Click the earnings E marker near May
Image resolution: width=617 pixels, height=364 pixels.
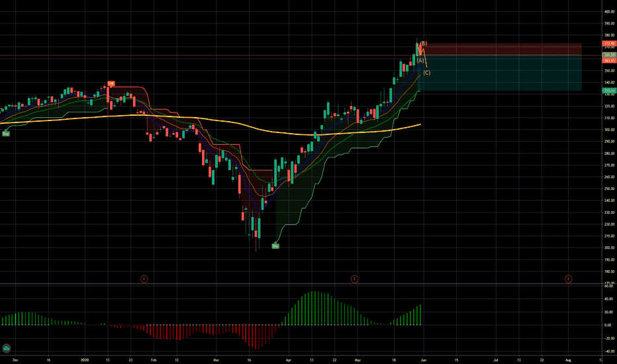pyautogui.click(x=355, y=279)
